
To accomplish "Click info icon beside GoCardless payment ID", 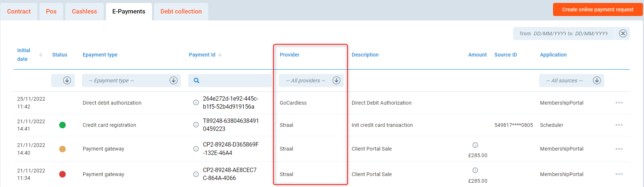I will click(x=196, y=102).
